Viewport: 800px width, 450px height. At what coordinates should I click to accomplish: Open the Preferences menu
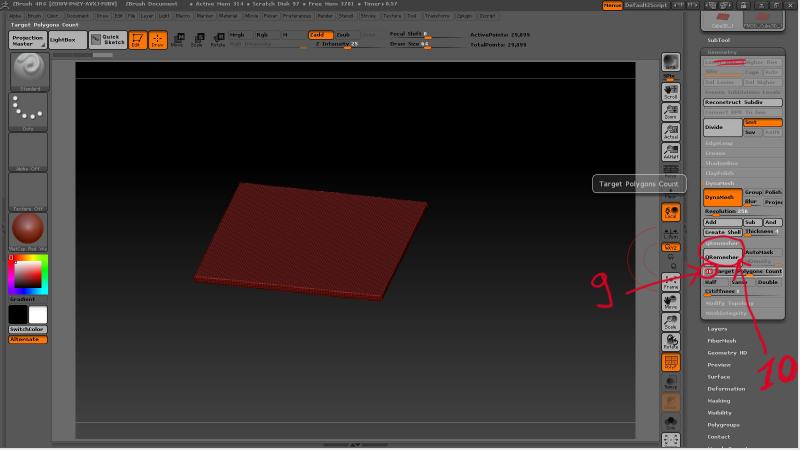297,16
